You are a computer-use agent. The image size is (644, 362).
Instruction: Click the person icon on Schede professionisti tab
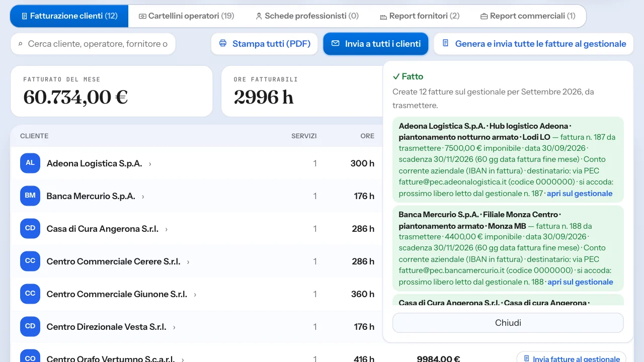(x=259, y=16)
